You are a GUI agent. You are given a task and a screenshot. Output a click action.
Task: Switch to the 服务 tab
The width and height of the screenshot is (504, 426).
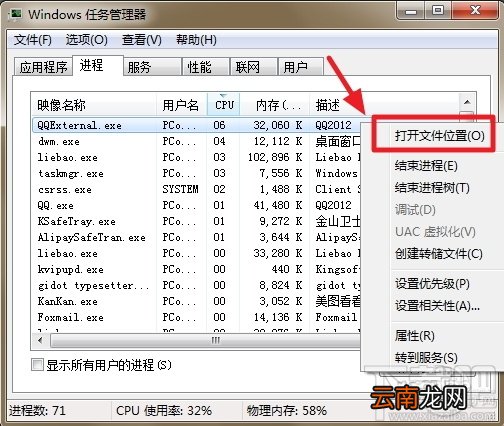coord(153,67)
